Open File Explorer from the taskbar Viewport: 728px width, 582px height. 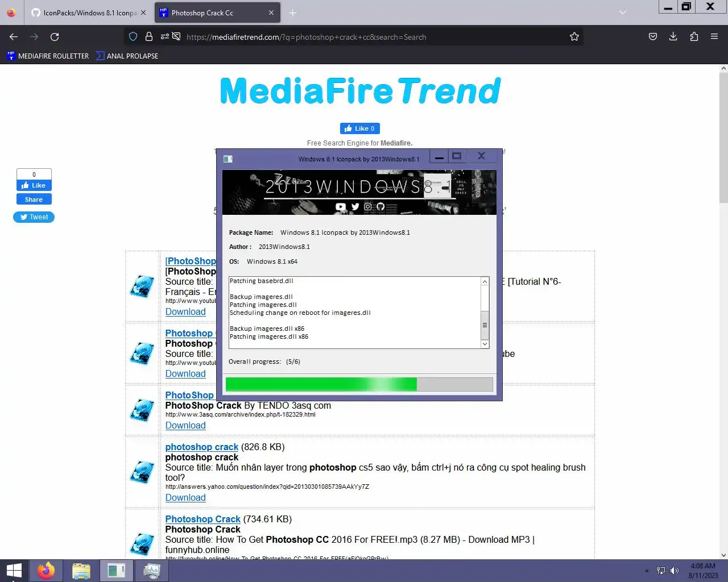pos(81,571)
